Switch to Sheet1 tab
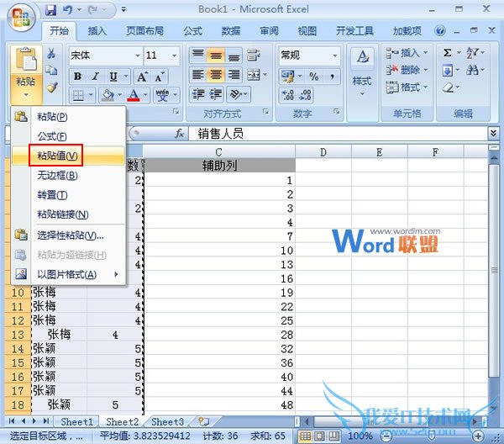Viewport: 504px width, 444px height. coord(76,421)
